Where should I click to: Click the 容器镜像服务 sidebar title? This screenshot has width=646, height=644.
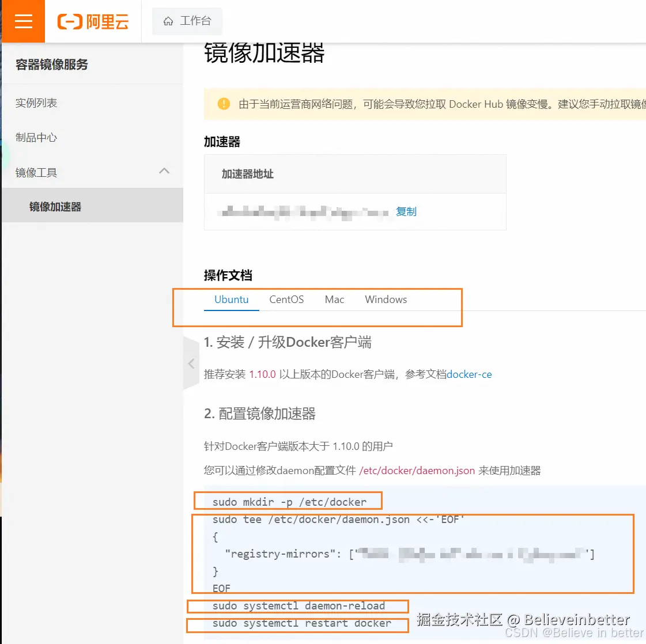(51, 65)
